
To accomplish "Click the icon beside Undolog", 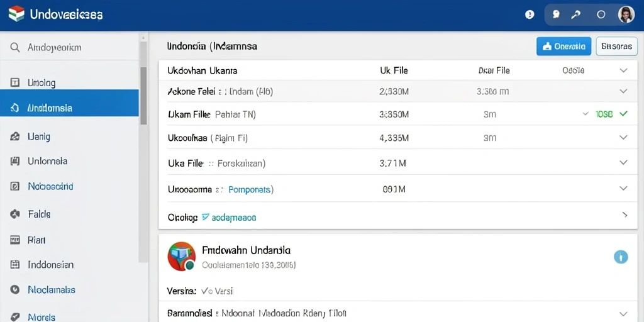I will pos(15,83).
